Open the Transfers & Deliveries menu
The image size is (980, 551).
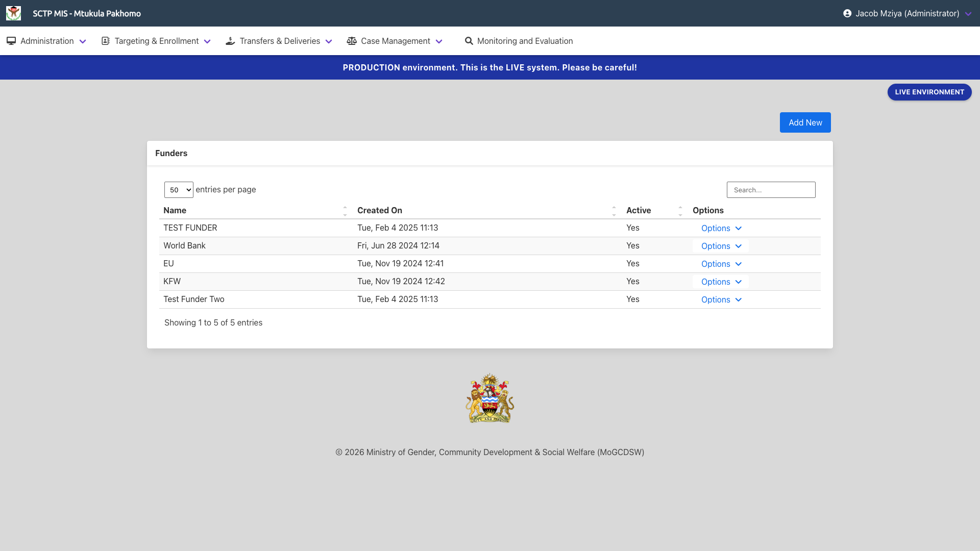tap(279, 41)
